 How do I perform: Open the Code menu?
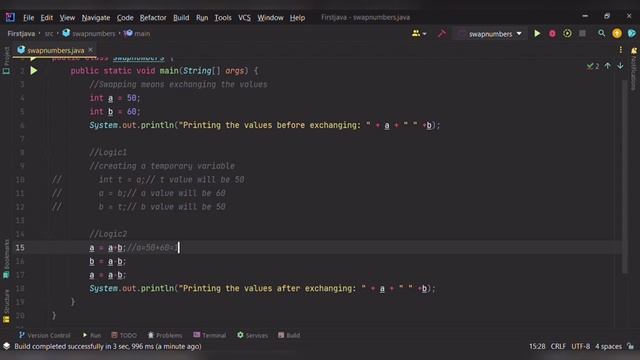[x=125, y=18]
